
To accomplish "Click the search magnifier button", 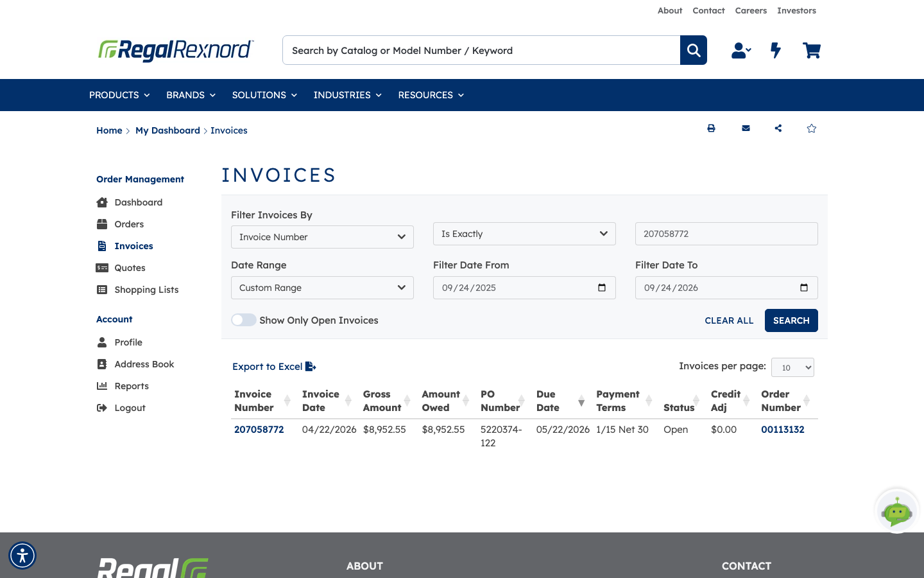I will tap(694, 50).
